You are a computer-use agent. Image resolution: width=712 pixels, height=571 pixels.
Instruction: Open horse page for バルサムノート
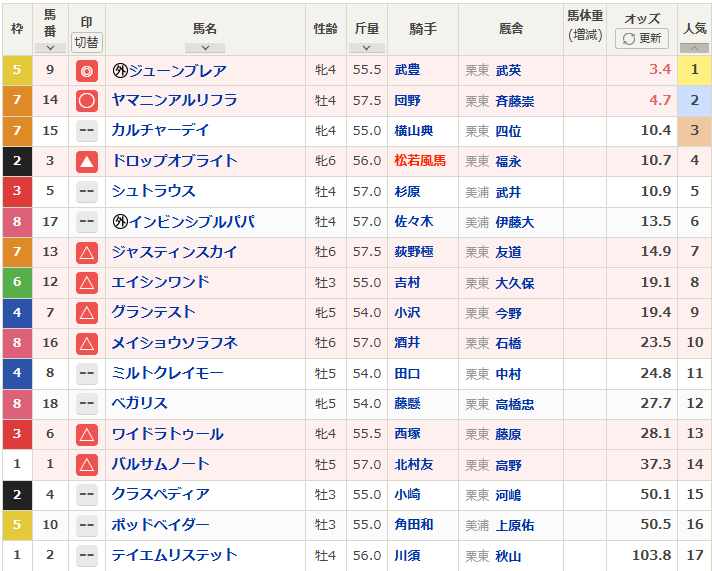coord(160,464)
